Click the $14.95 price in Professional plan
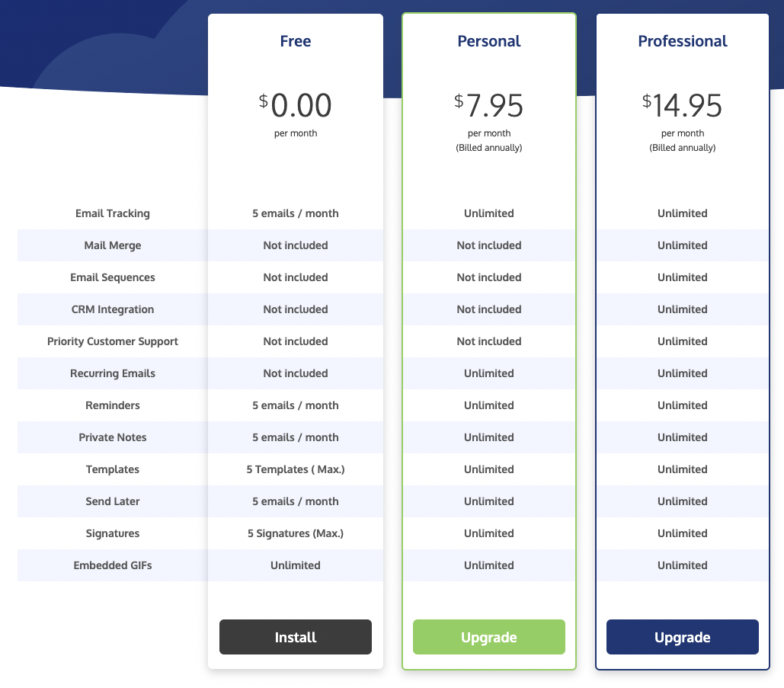 682,106
